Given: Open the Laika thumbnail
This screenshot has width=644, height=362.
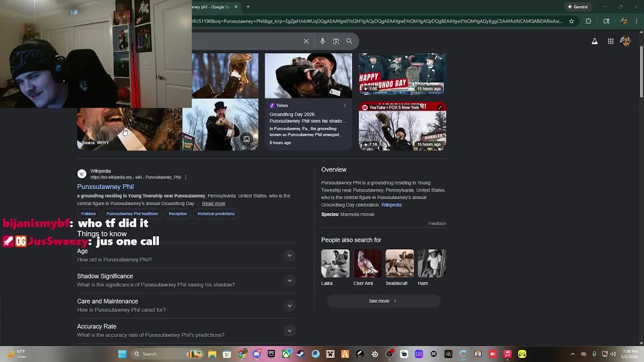Looking at the screenshot, I should pos(335,263).
